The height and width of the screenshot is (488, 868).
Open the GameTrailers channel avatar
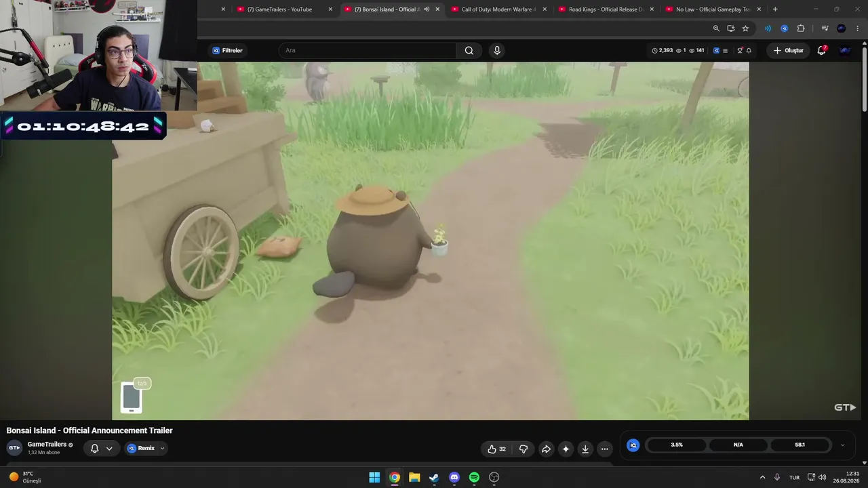point(14,448)
